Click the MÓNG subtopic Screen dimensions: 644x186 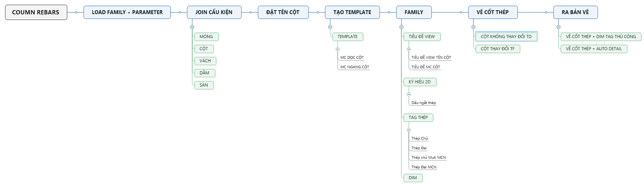pyautogui.click(x=206, y=37)
